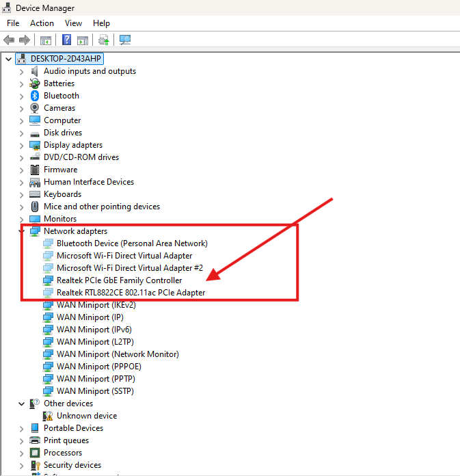
Task: Click the Human Interface Devices label
Action: [89, 182]
